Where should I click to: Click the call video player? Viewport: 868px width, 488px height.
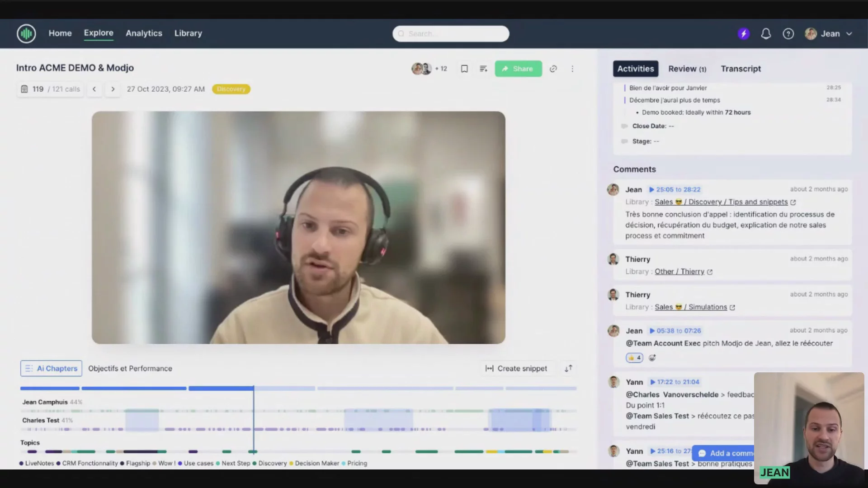tap(298, 227)
